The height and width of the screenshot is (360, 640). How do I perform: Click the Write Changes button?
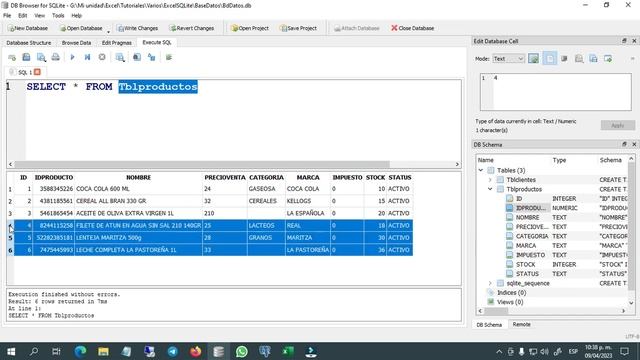138,28
